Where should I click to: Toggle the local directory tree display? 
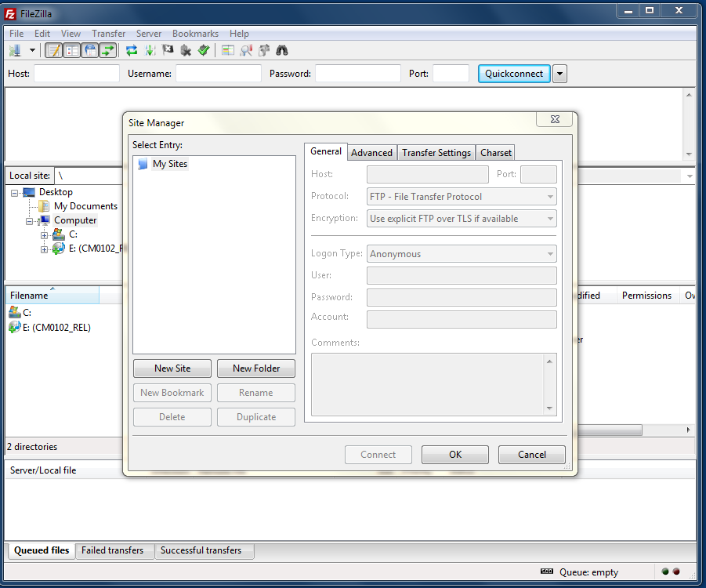(x=72, y=50)
